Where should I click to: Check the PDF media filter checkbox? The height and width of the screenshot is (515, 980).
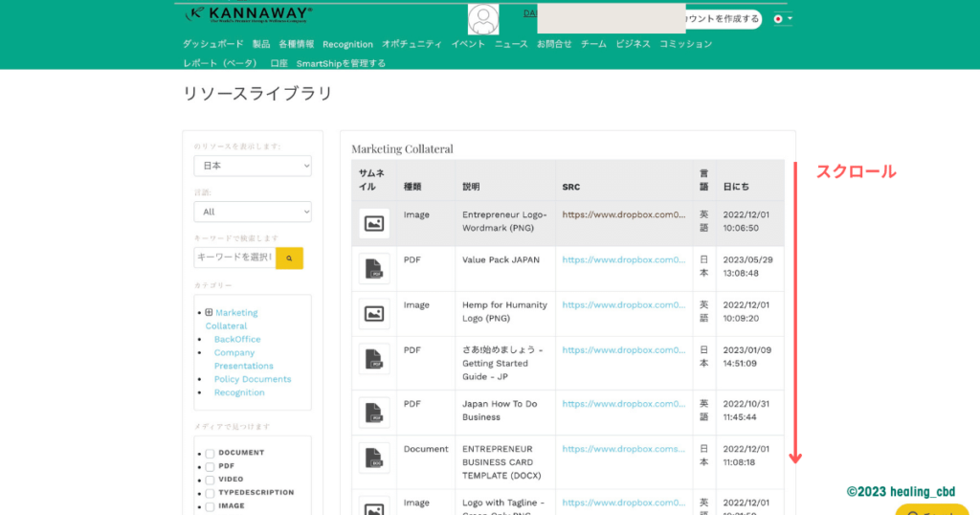pos(210,466)
